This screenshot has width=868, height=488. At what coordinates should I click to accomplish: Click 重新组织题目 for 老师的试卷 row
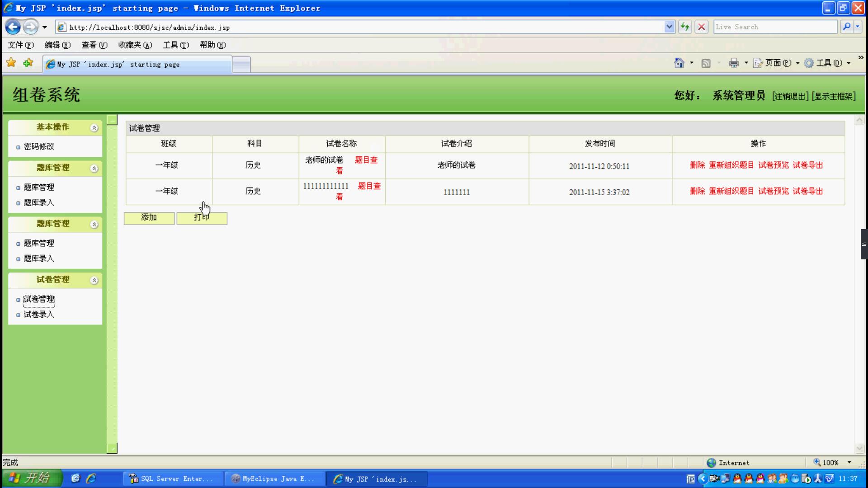tap(731, 165)
